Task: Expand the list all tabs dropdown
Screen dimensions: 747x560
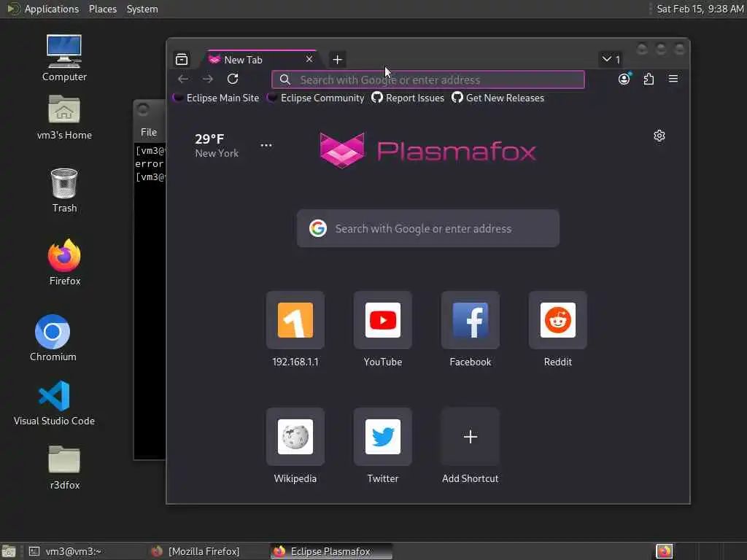Action: tap(611, 60)
